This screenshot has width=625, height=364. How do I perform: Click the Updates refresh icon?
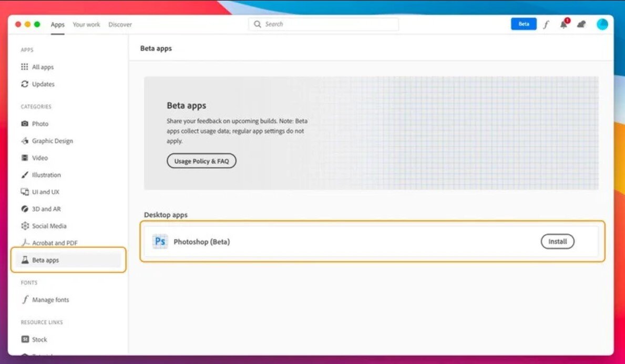(x=25, y=84)
